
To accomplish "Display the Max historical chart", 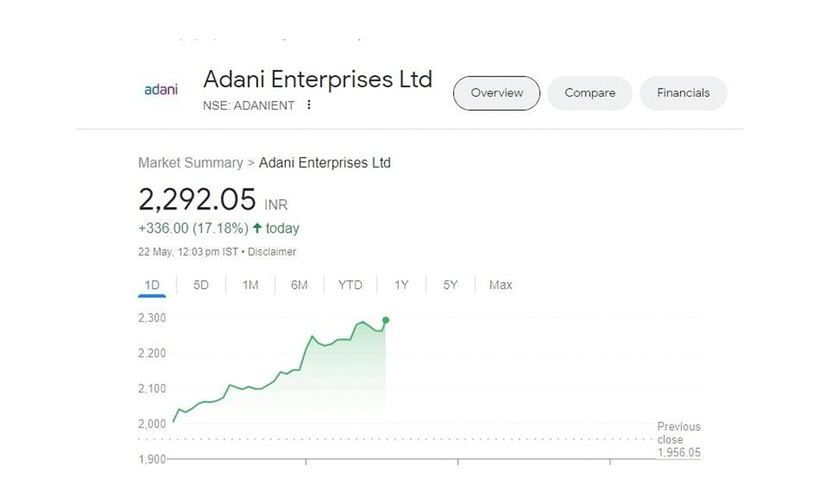I will (x=500, y=285).
